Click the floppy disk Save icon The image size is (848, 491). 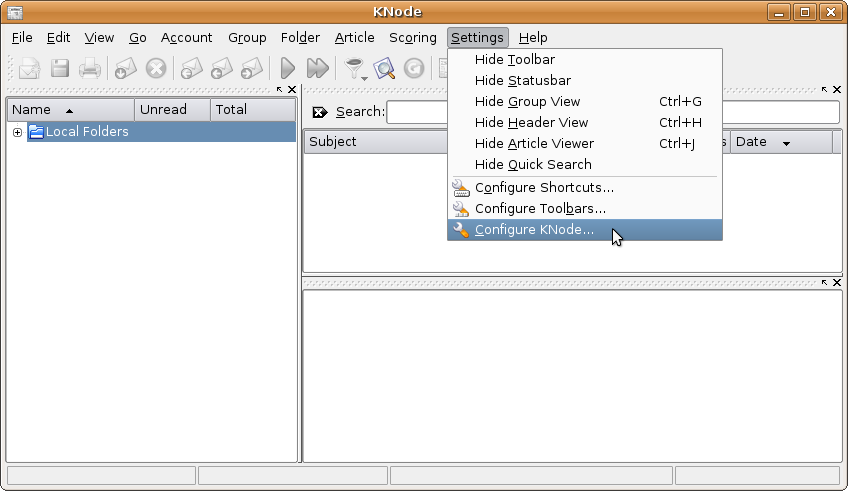(x=60, y=69)
